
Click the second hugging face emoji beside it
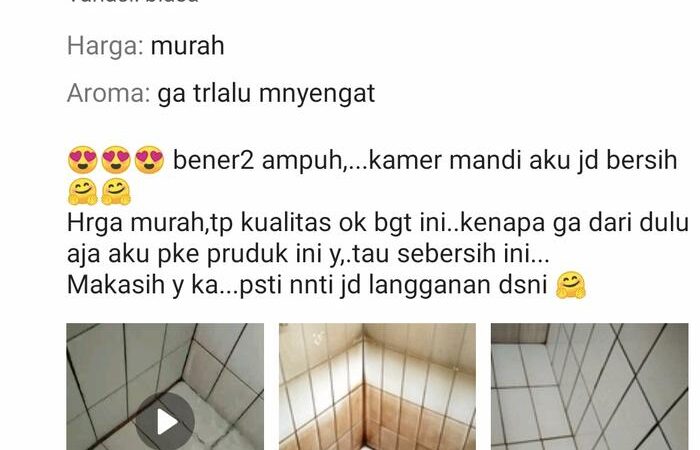click(116, 192)
